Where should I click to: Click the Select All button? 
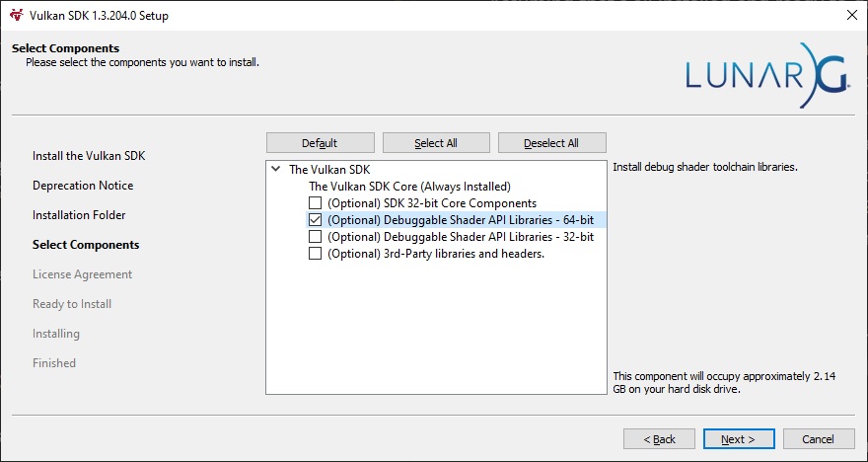click(436, 143)
